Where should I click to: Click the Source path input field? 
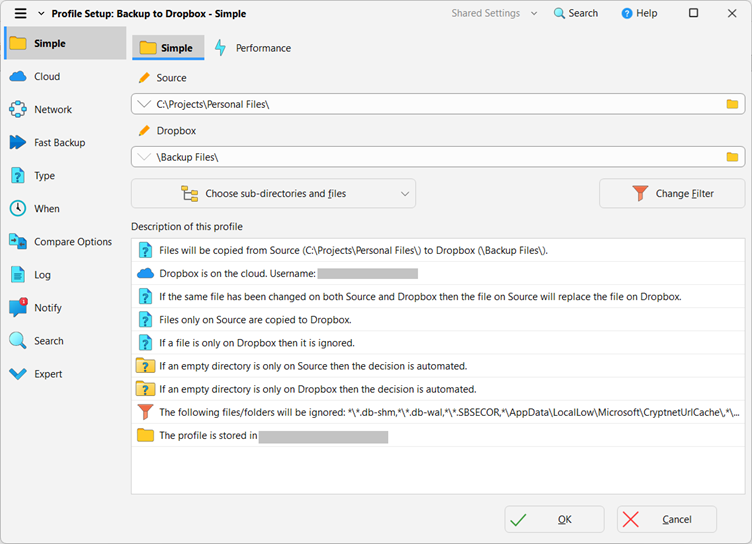click(430, 104)
